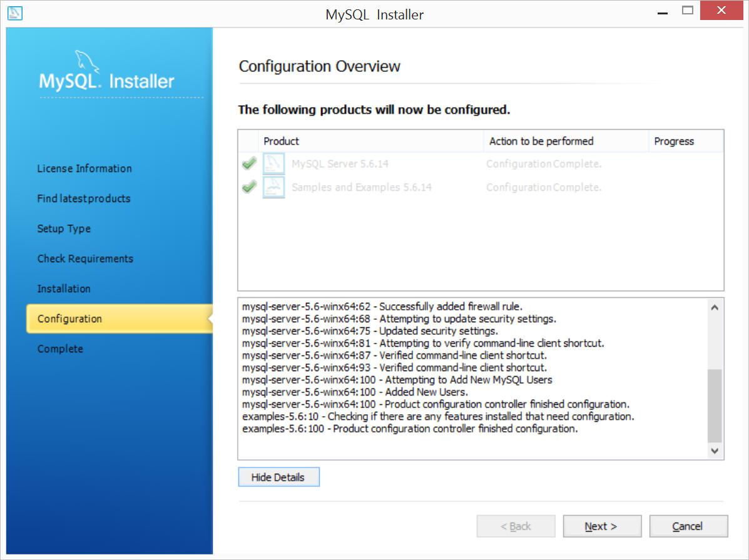Image resolution: width=749 pixels, height=560 pixels.
Task: Select the MySQL Server 5.6.14 row text
Action: point(340,164)
